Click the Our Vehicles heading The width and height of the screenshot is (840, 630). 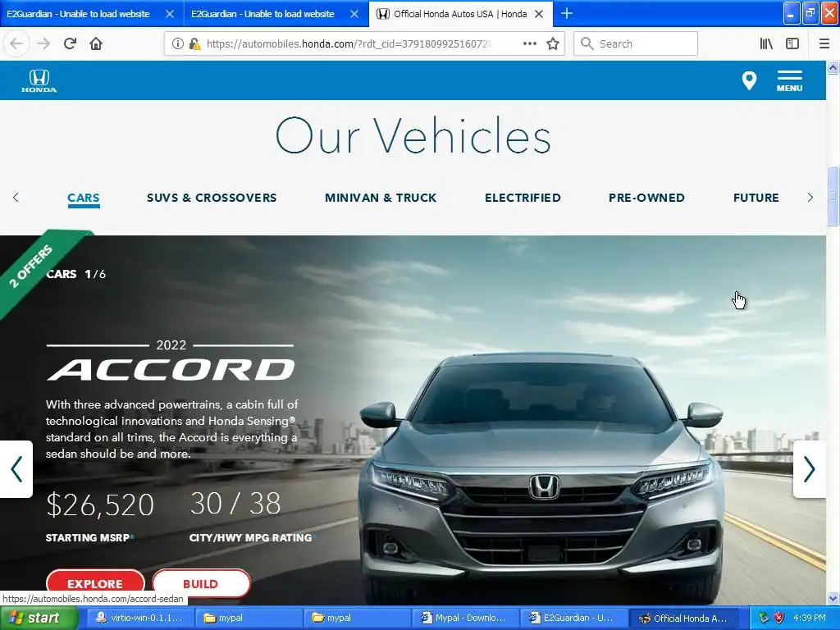(x=413, y=136)
